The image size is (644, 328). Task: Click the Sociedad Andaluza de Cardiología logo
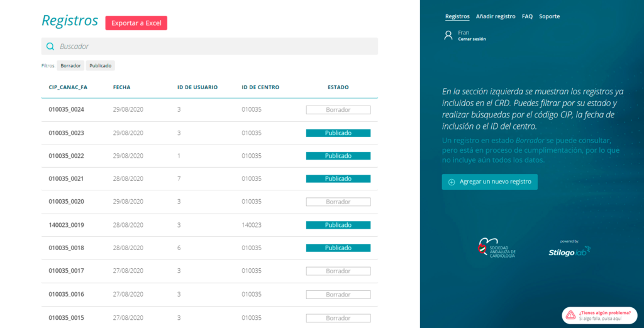click(497, 248)
